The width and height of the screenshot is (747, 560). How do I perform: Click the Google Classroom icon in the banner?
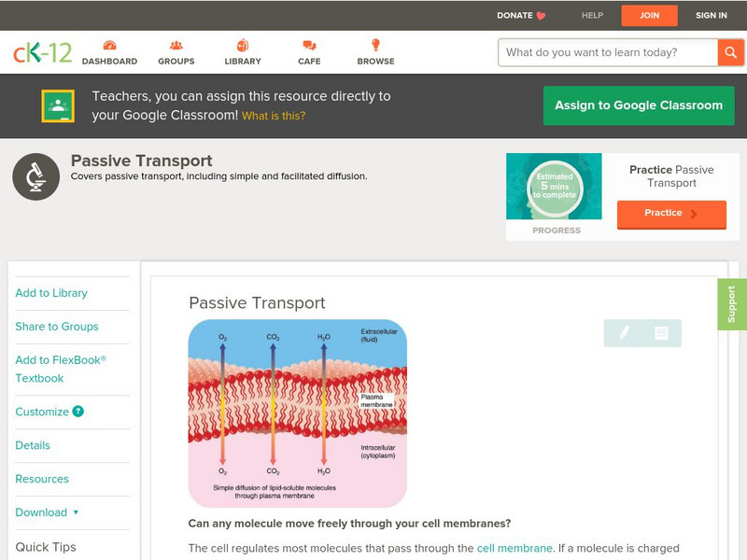60,105
